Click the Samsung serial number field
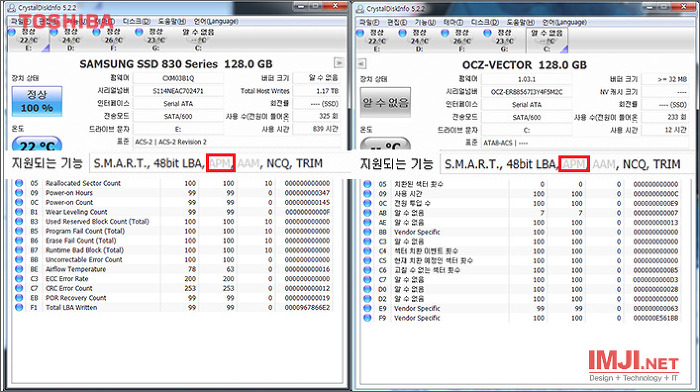 pos(178,91)
